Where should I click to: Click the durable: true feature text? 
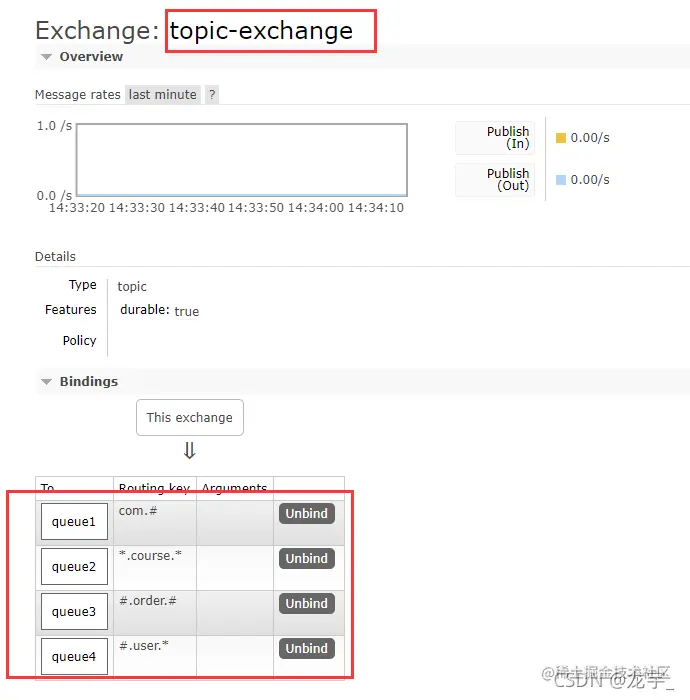pos(159,311)
